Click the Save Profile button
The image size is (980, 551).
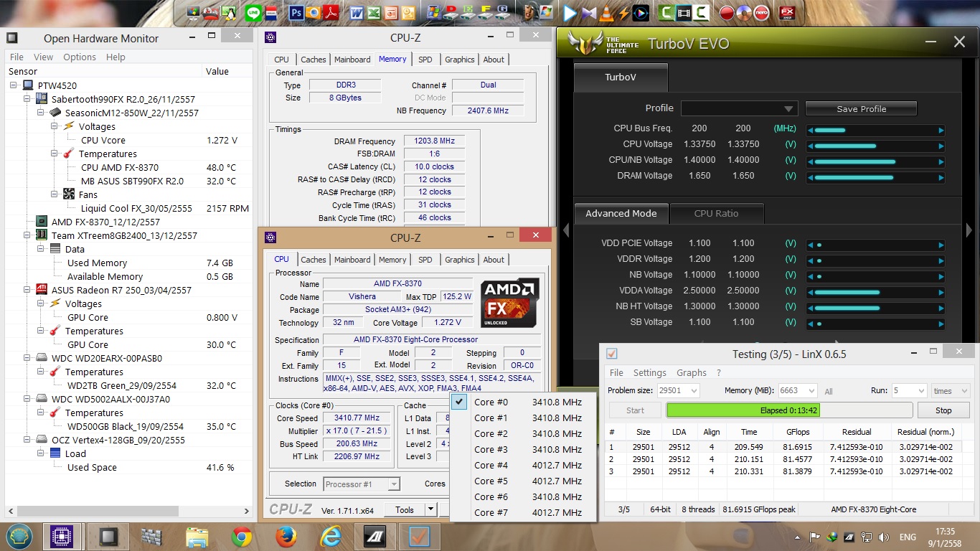tap(862, 108)
